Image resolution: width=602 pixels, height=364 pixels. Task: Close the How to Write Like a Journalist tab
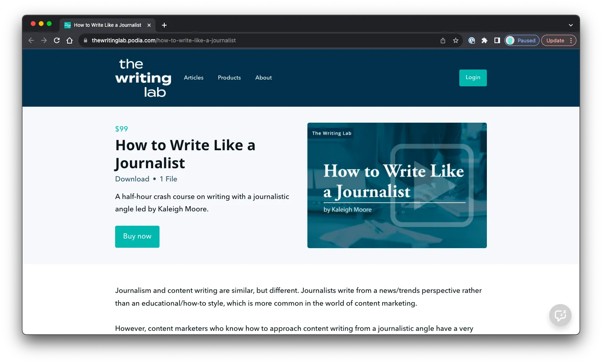click(x=149, y=25)
